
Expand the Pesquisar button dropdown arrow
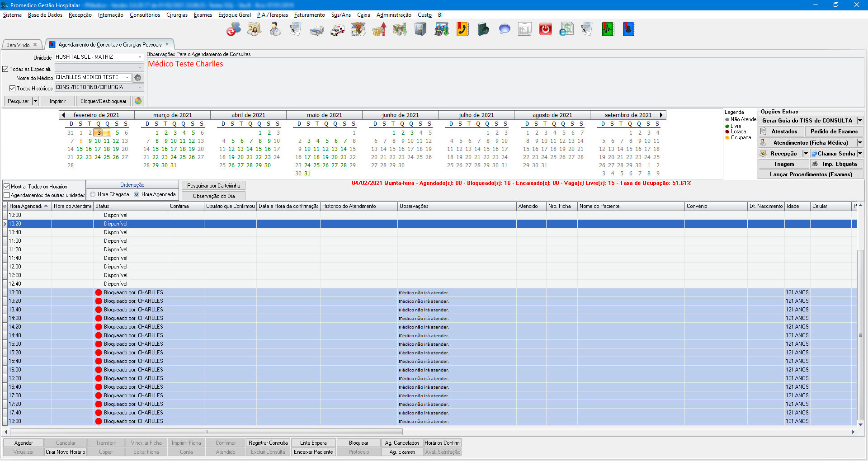click(35, 101)
